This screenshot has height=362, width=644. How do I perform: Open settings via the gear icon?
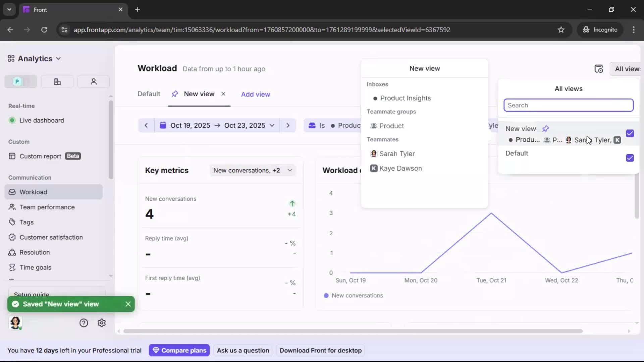click(x=102, y=323)
